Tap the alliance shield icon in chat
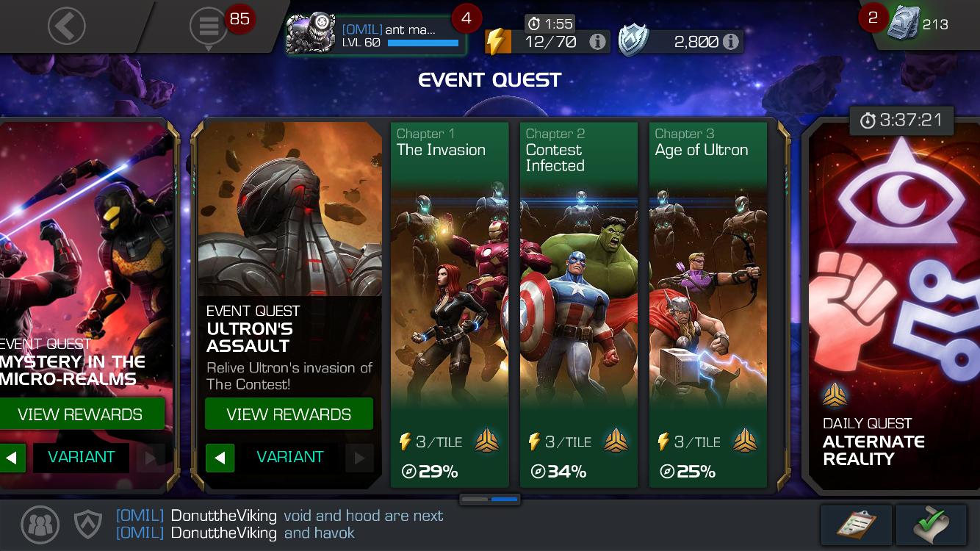This screenshot has width=980, height=551. tap(87, 524)
